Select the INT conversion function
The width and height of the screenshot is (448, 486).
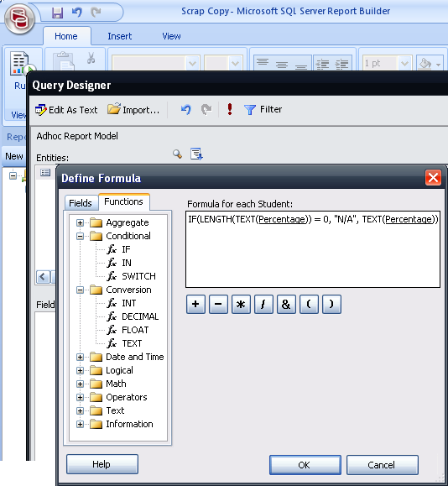[122, 303]
